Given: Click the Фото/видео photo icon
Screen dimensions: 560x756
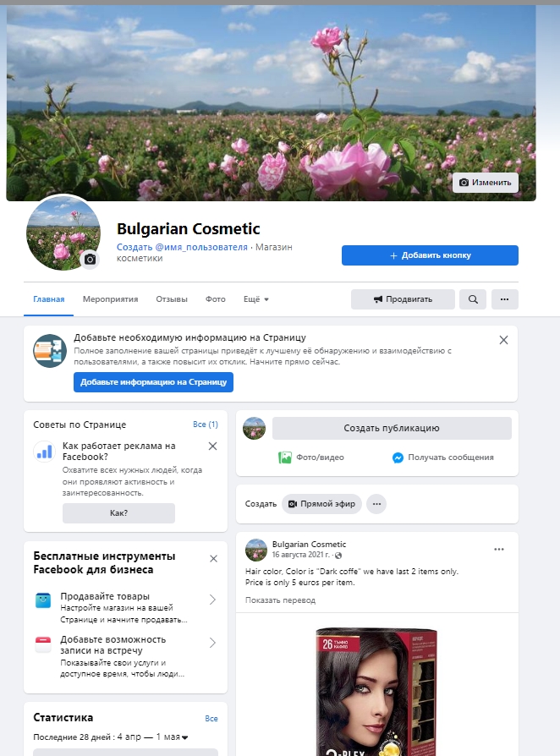Looking at the screenshot, I should click(285, 457).
